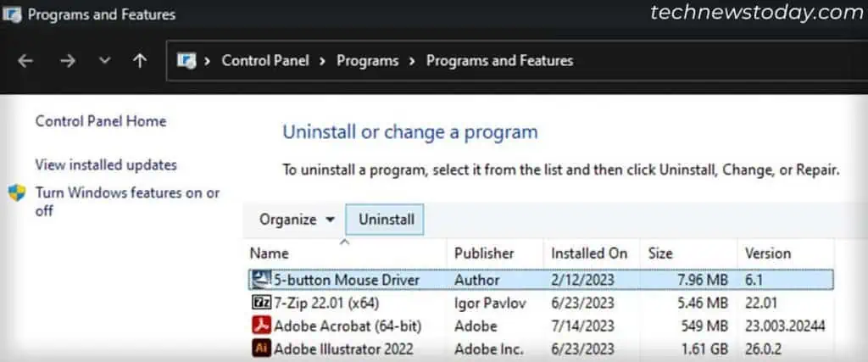Open View installed updates link

106,164
